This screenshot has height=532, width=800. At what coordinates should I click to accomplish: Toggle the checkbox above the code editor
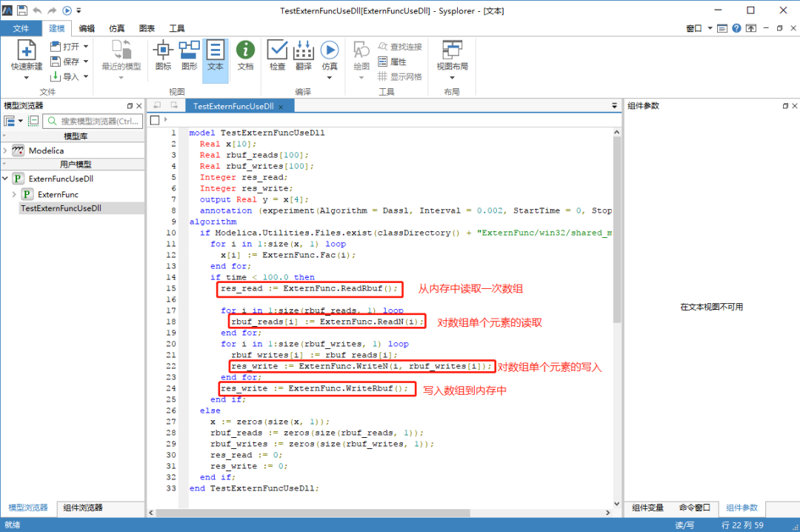pyautogui.click(x=155, y=120)
